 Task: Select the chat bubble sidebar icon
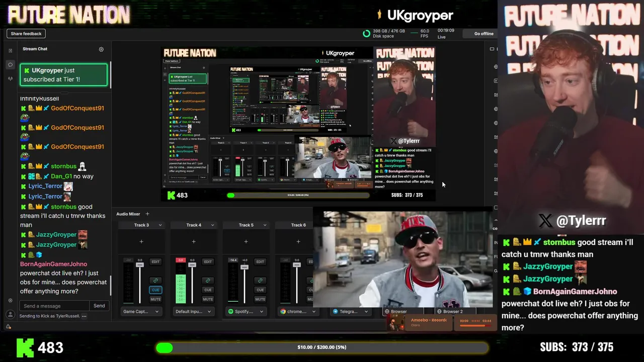10,64
